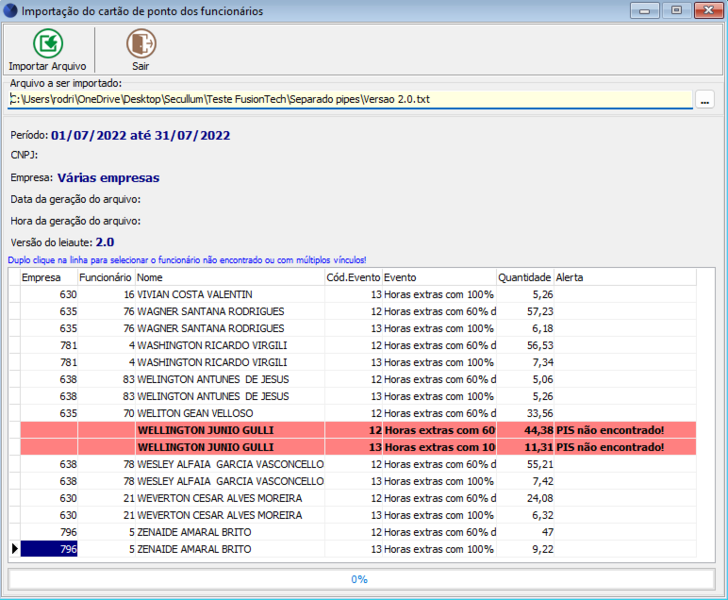
Task: Click the layout version 2.0 value
Action: tap(105, 242)
